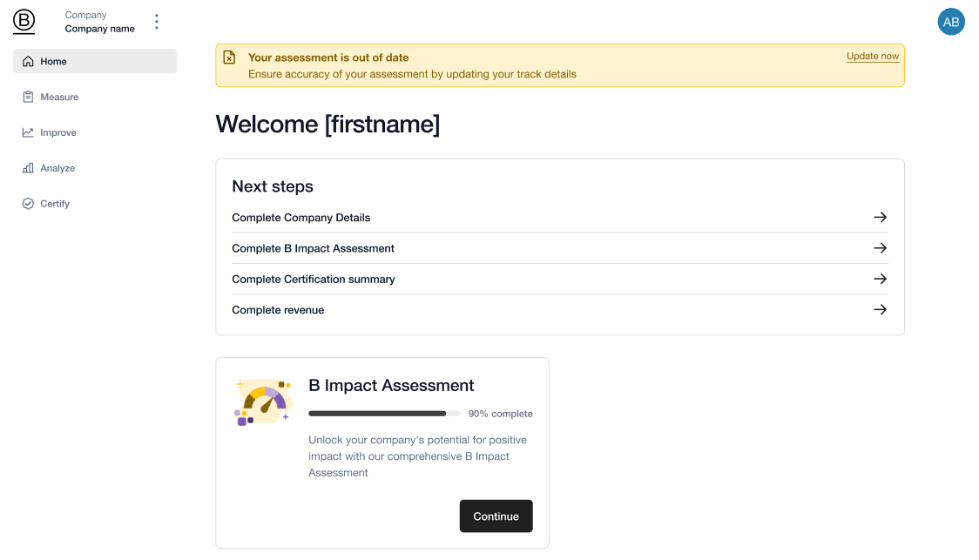Viewport: 979px width, 560px height.
Task: Go to Home in the sidebar
Action: [95, 61]
